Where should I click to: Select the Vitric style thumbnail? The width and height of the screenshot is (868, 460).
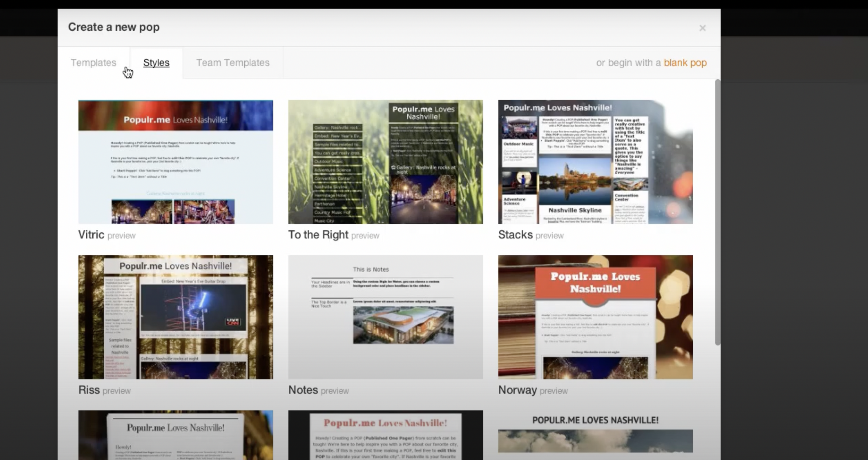[176, 162]
